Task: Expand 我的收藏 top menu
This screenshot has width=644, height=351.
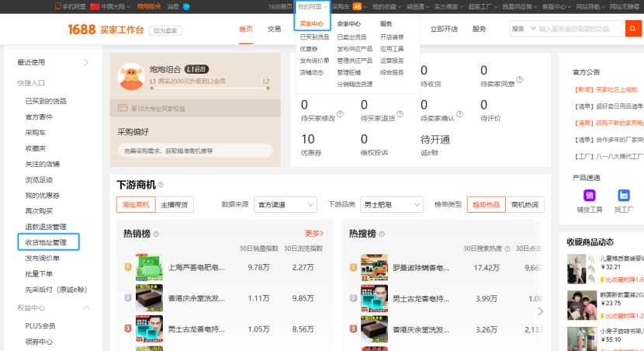Action: click(387, 6)
